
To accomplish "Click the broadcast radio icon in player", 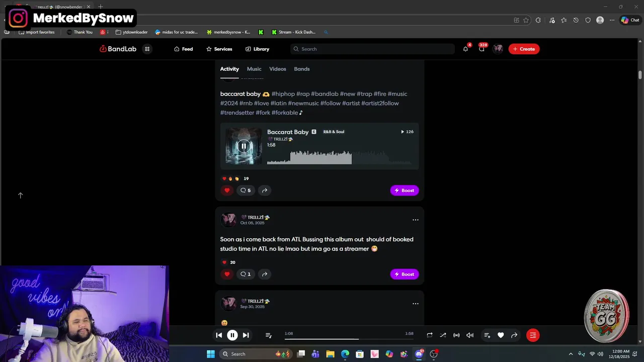I will point(456,335).
